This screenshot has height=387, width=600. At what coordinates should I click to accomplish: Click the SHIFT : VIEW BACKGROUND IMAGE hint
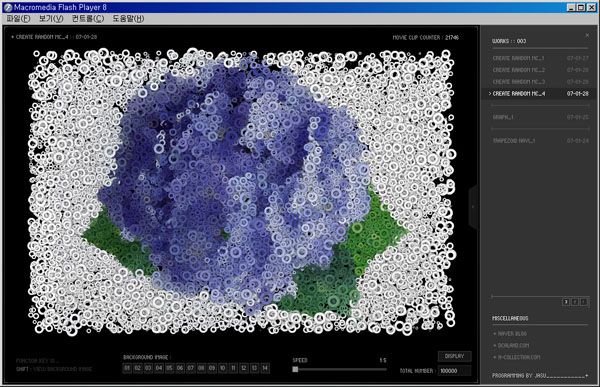(x=54, y=369)
